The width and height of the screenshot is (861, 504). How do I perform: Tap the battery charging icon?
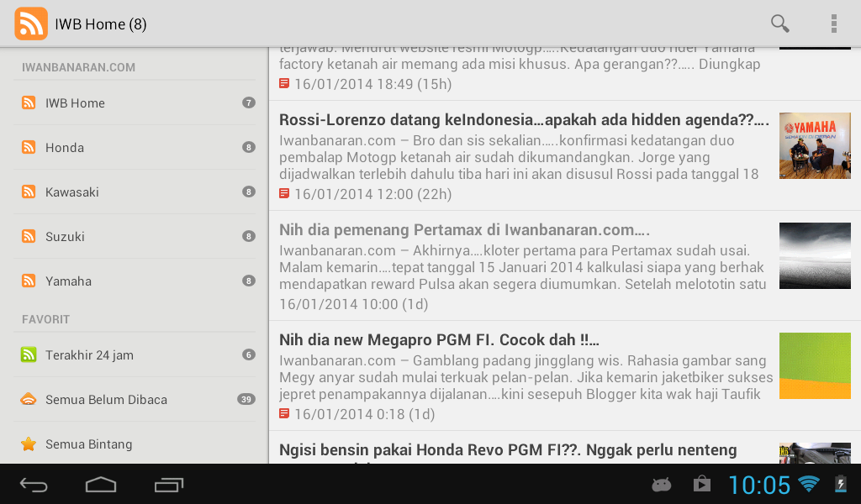click(841, 484)
